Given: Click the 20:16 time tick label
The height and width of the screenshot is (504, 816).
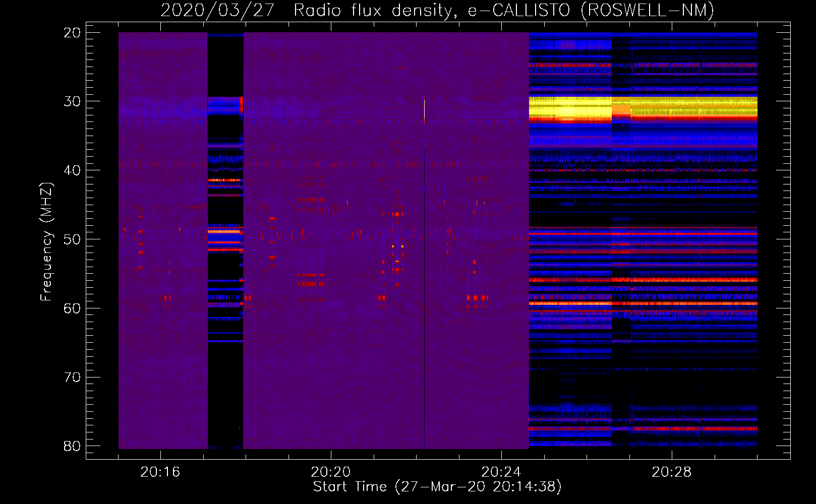Looking at the screenshot, I should pos(160,472).
